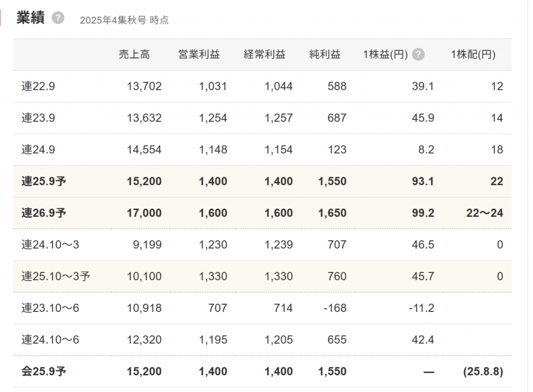Click the 2025年4集秋号 時点 caption
This screenshot has height=392, width=533.
tap(124, 20)
